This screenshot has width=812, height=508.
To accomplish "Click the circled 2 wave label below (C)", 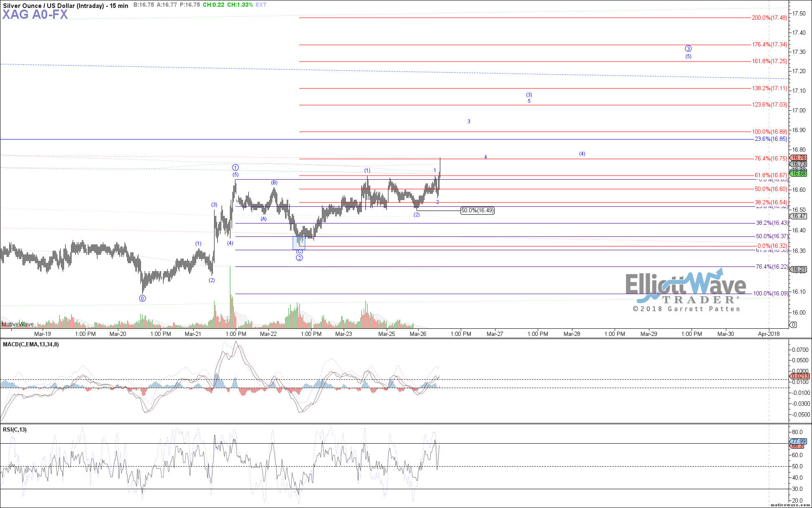I will pyautogui.click(x=299, y=258).
